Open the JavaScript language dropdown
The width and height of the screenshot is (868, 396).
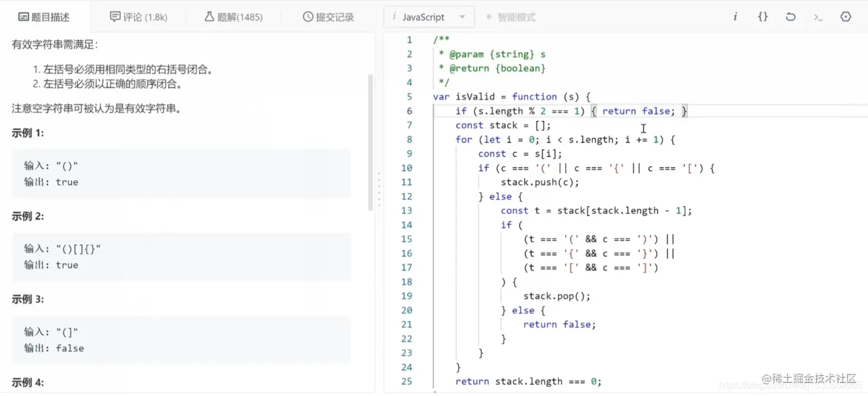point(429,17)
